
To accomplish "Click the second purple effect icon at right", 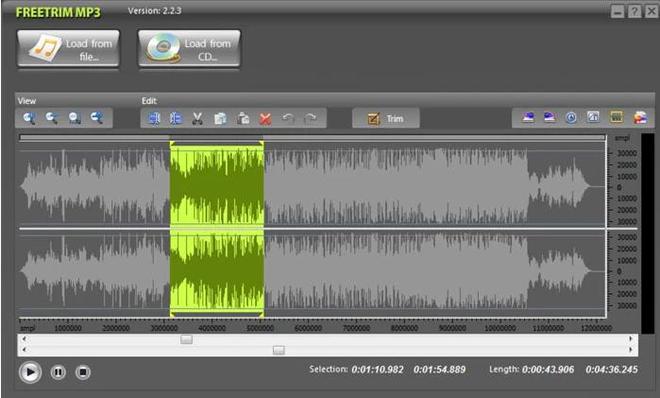I will (x=549, y=117).
